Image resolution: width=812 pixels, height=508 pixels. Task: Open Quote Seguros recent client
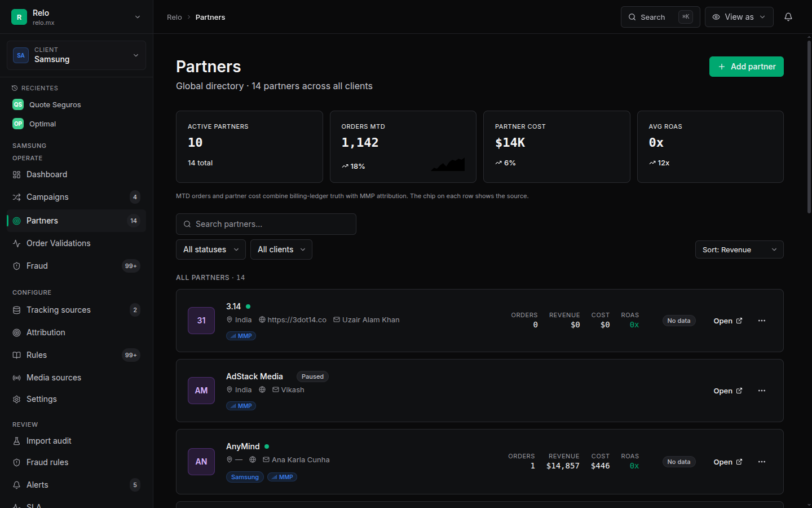point(76,104)
